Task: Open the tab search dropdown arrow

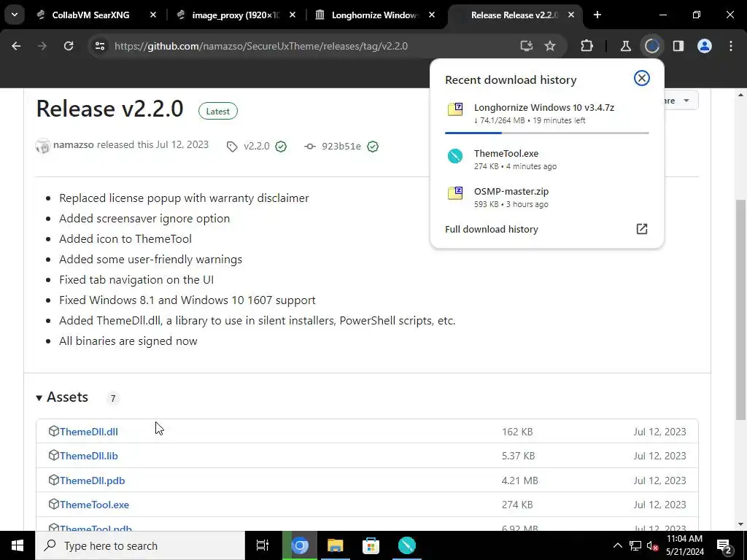Action: click(x=15, y=15)
